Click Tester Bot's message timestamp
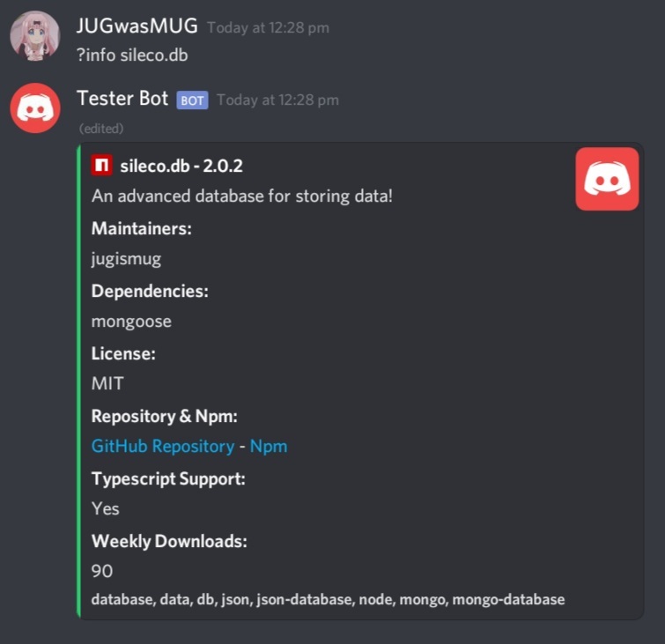The image size is (665, 644). [277, 100]
